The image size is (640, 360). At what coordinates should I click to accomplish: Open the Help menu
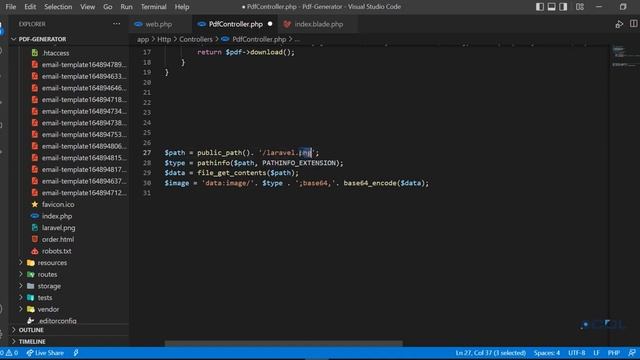(182, 7)
